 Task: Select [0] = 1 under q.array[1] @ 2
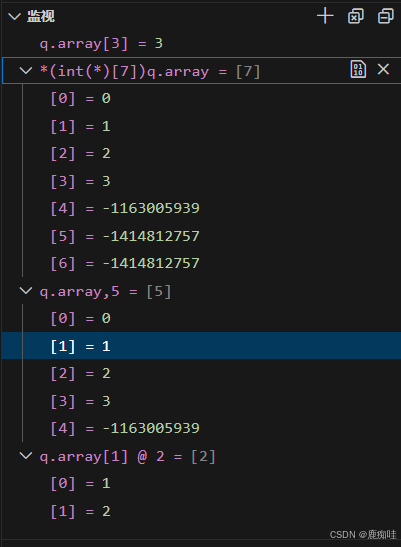coord(201,483)
